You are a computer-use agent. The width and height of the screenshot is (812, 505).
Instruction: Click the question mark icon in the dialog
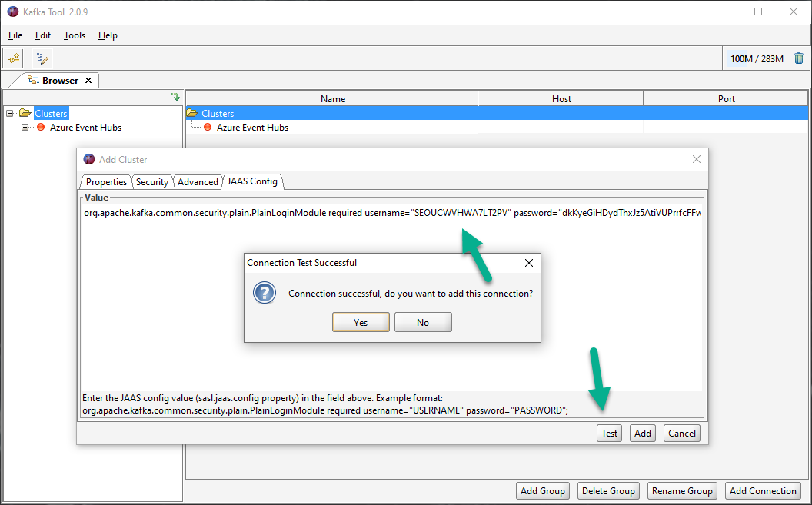click(x=264, y=293)
